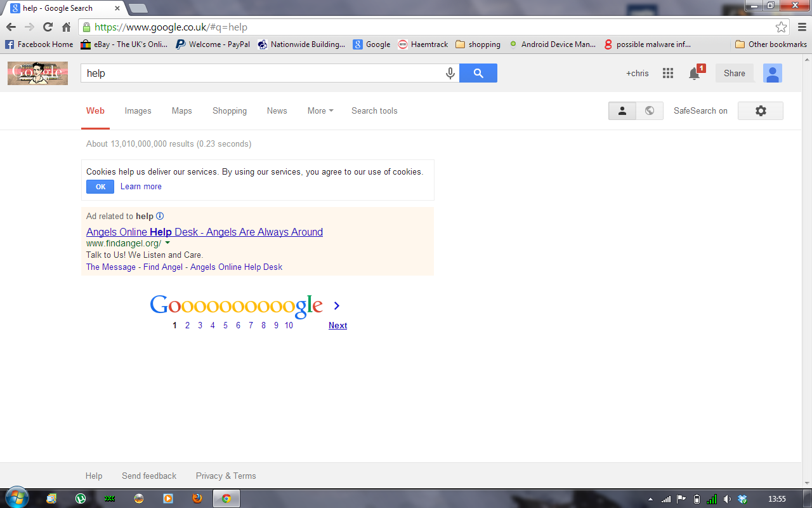Viewport: 812px width, 508px height.
Task: Open Search tools
Action: (x=374, y=110)
